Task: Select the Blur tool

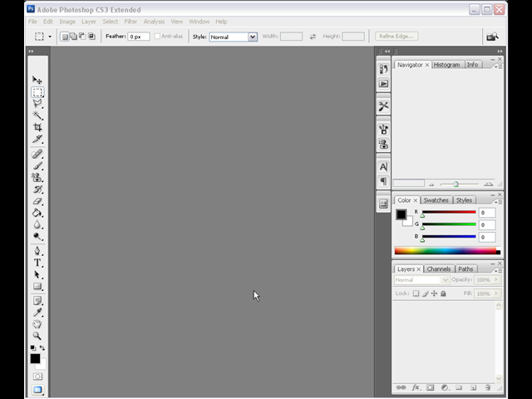Action: click(37, 224)
